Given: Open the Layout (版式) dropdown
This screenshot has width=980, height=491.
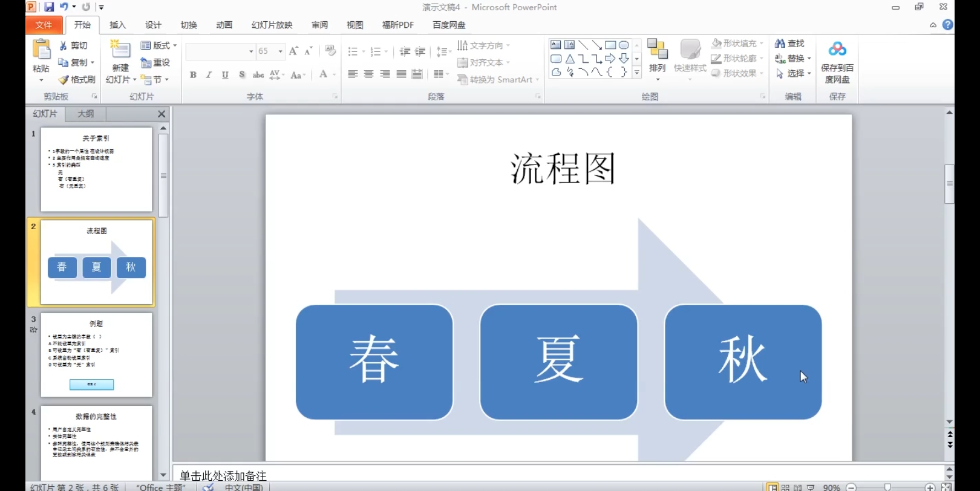Looking at the screenshot, I should point(159,45).
